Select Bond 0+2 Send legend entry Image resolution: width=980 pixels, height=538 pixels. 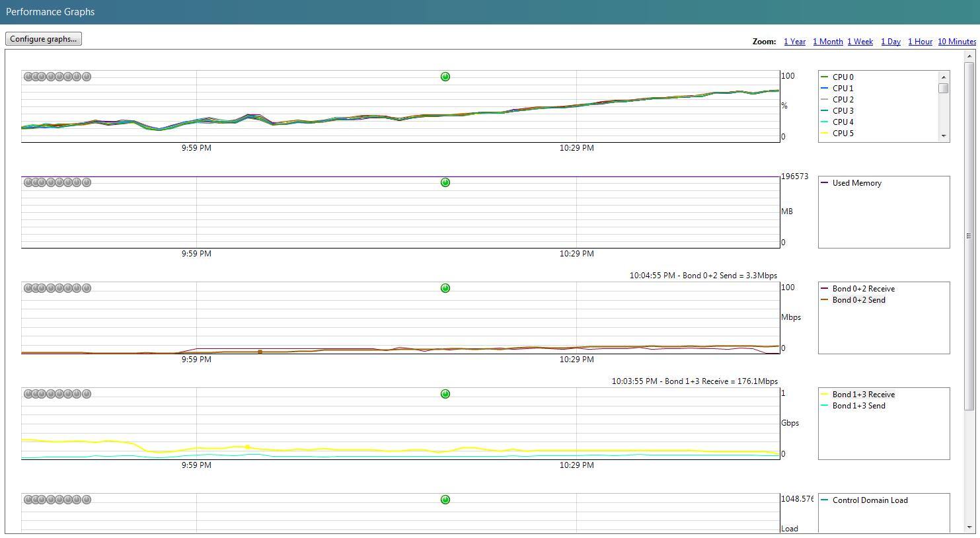[x=858, y=300]
